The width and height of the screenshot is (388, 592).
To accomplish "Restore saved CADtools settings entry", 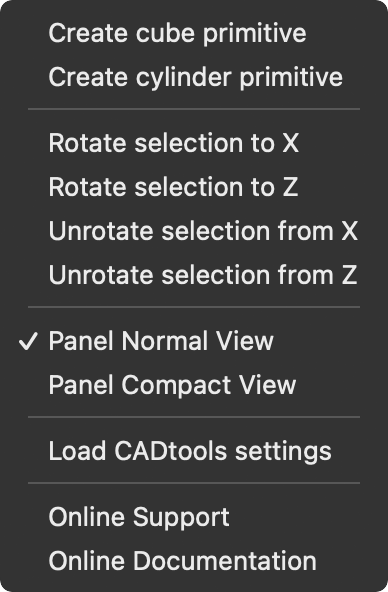I will click(x=194, y=451).
